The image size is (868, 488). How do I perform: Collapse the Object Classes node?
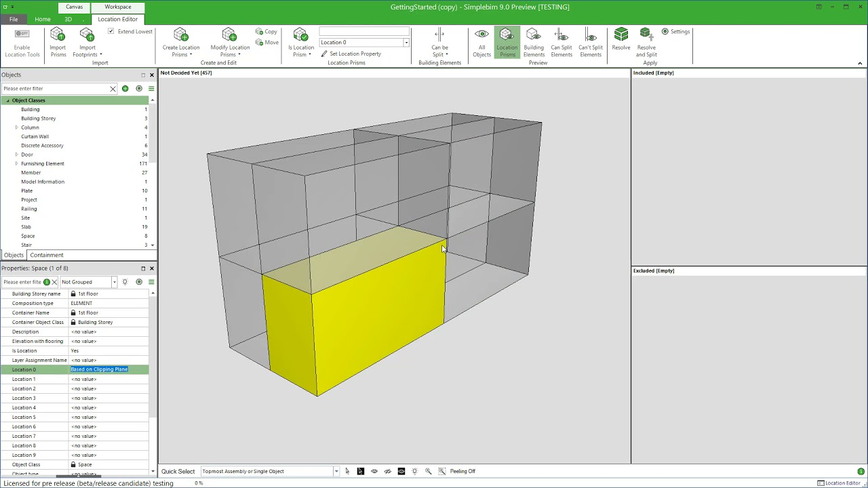(x=7, y=100)
